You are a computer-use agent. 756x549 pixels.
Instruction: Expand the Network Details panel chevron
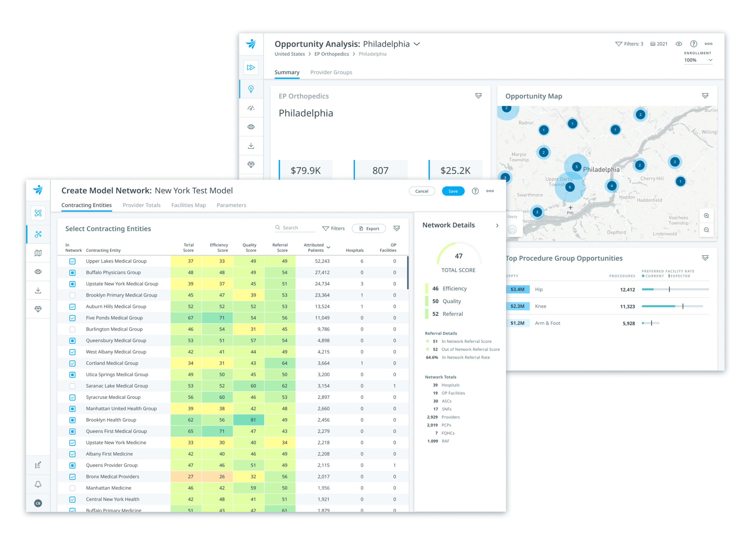click(x=497, y=225)
